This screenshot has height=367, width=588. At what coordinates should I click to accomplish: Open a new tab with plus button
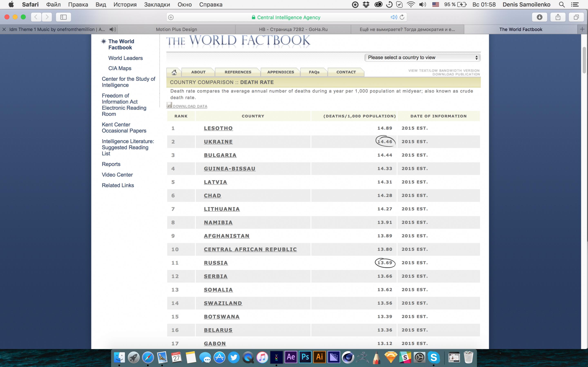(582, 29)
